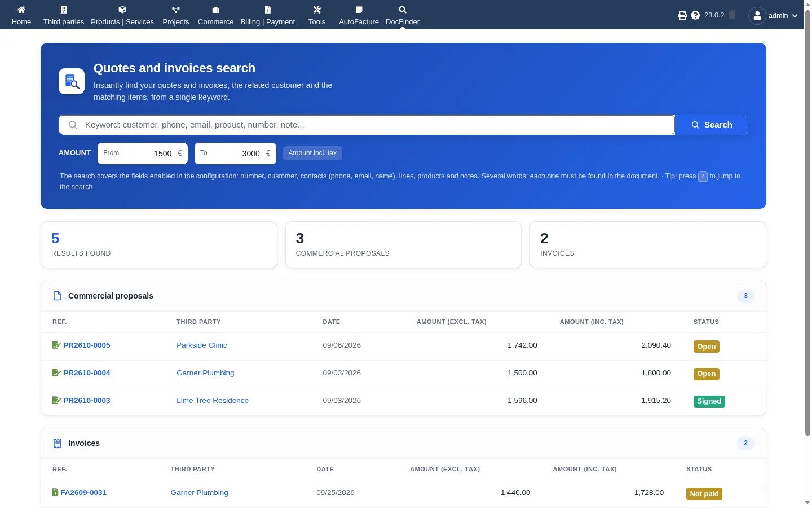Viewport: 812px width, 508px height.
Task: Open Products | Services menu
Action: coord(122,15)
